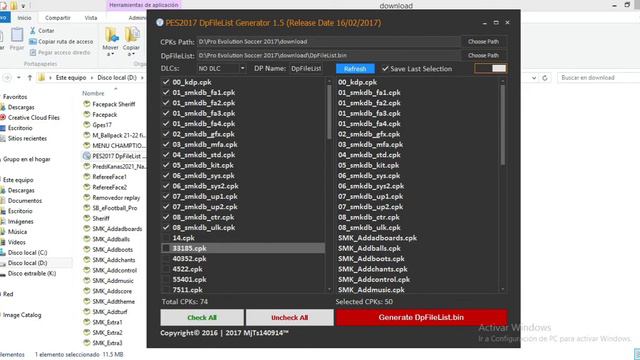The height and width of the screenshot is (360, 640).
Task: Uncheck the 00_kdp.cpk checkbox
Action: (166, 82)
